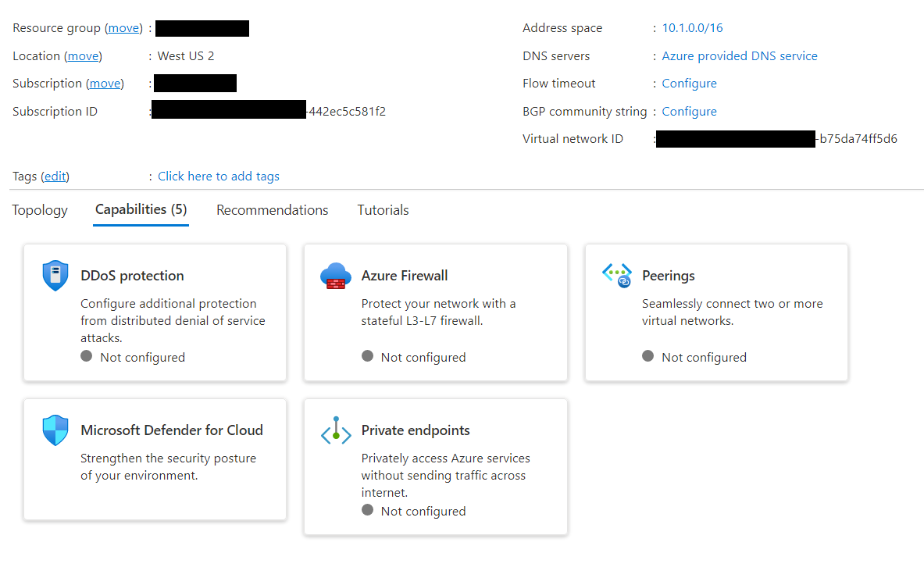Viewport: 924px width, 578px height.
Task: Open the Peerings card title
Action: click(669, 276)
